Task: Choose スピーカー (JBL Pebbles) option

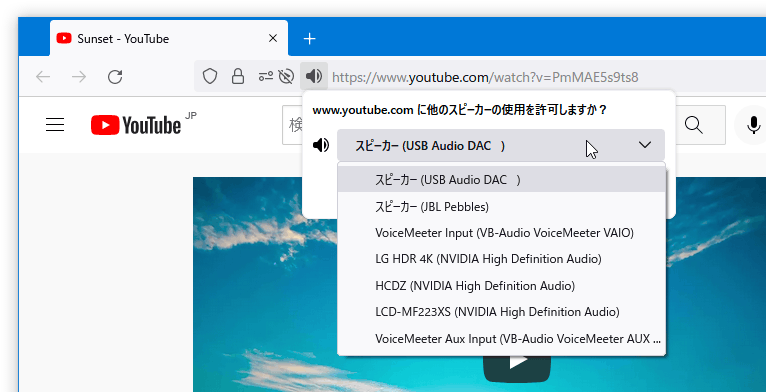Action: coord(501,207)
